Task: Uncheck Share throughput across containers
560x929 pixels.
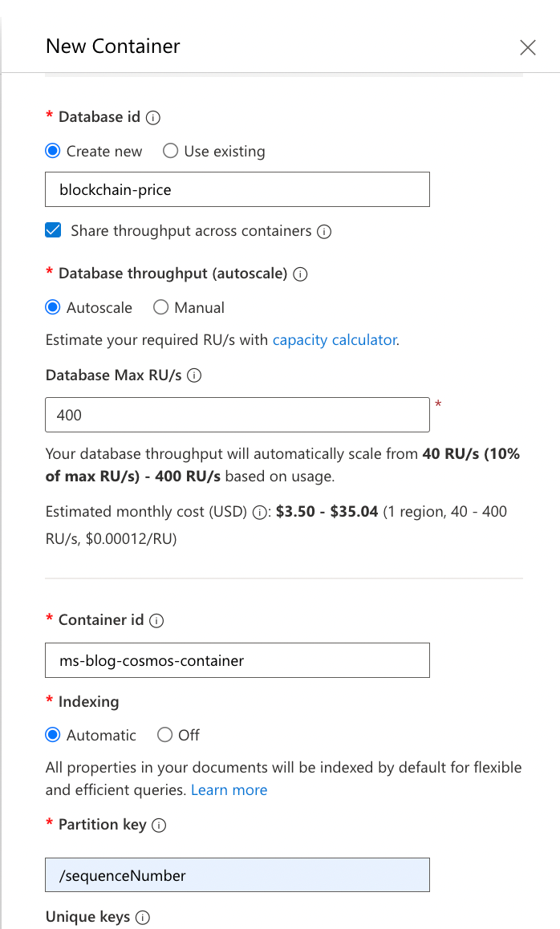Action: [53, 230]
